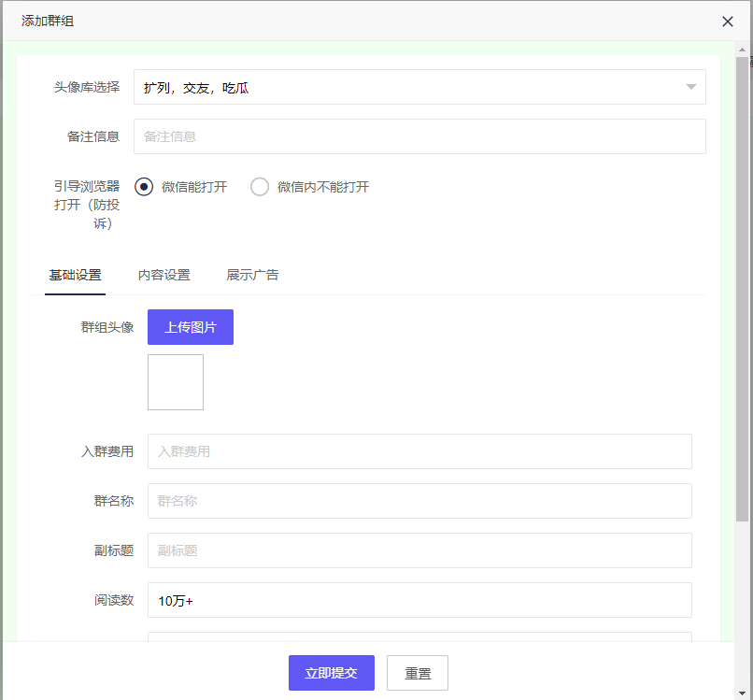Switch to the 内容设置 tab

164,275
